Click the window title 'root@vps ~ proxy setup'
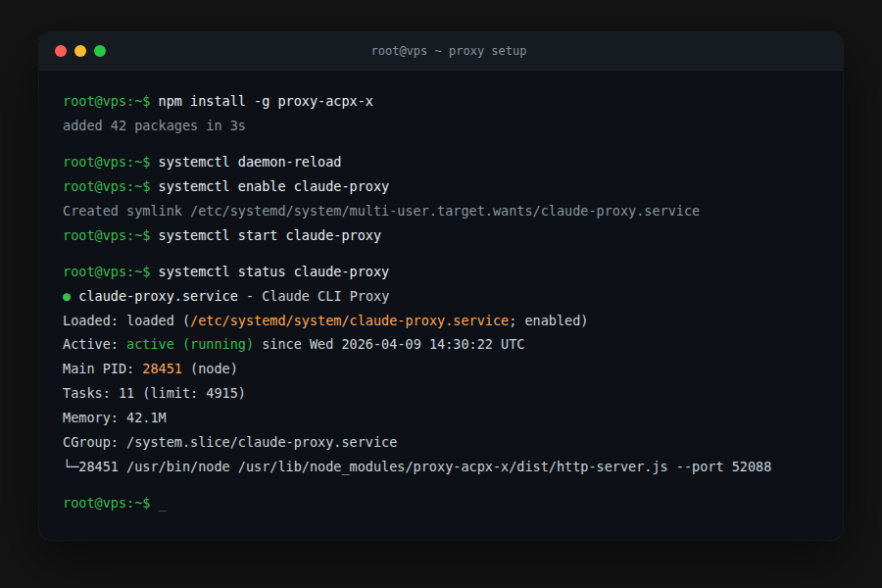Screen dimensions: 882x588 point(449,51)
